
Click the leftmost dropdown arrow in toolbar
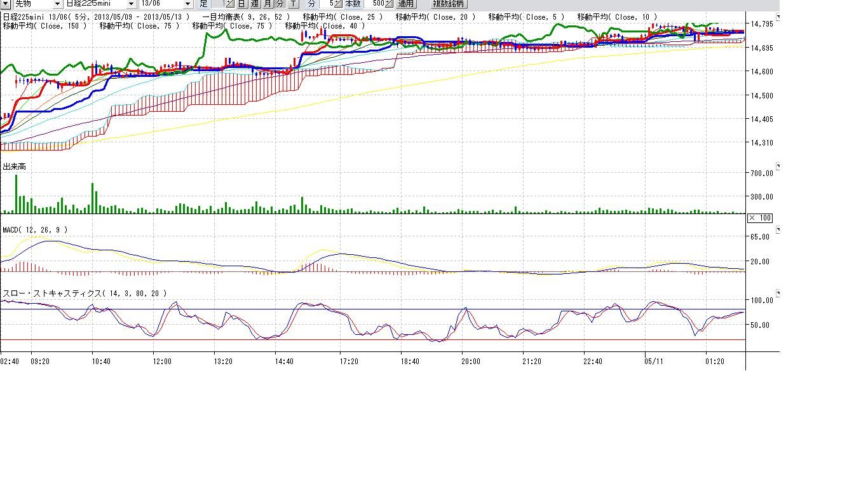click(6, 4)
